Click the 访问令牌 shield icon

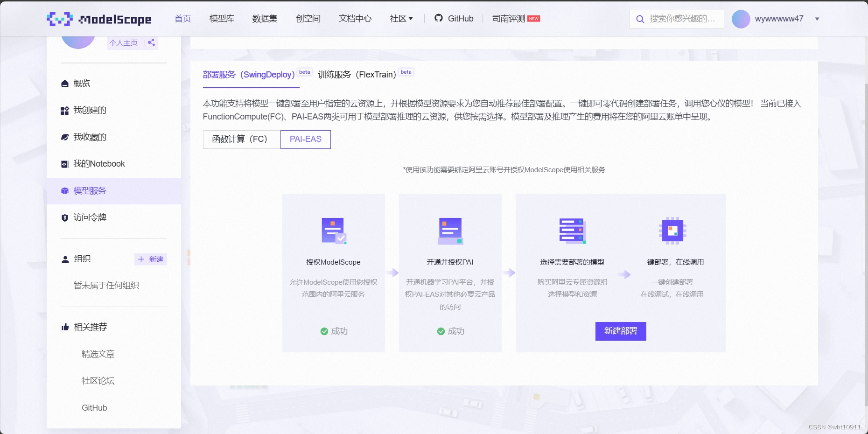pos(65,218)
